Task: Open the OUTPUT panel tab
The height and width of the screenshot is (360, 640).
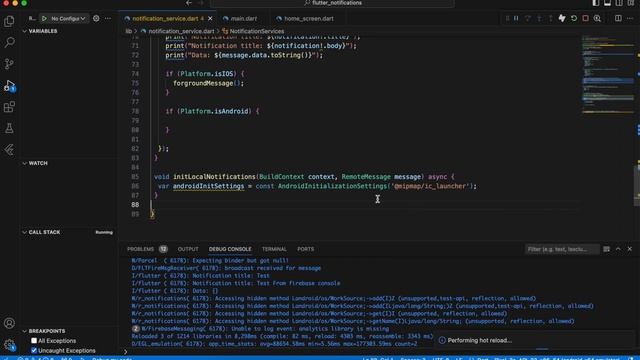Action: click(188, 249)
